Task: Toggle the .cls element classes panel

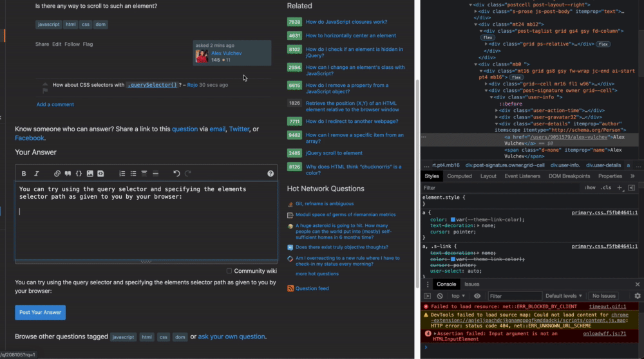Action: click(606, 188)
